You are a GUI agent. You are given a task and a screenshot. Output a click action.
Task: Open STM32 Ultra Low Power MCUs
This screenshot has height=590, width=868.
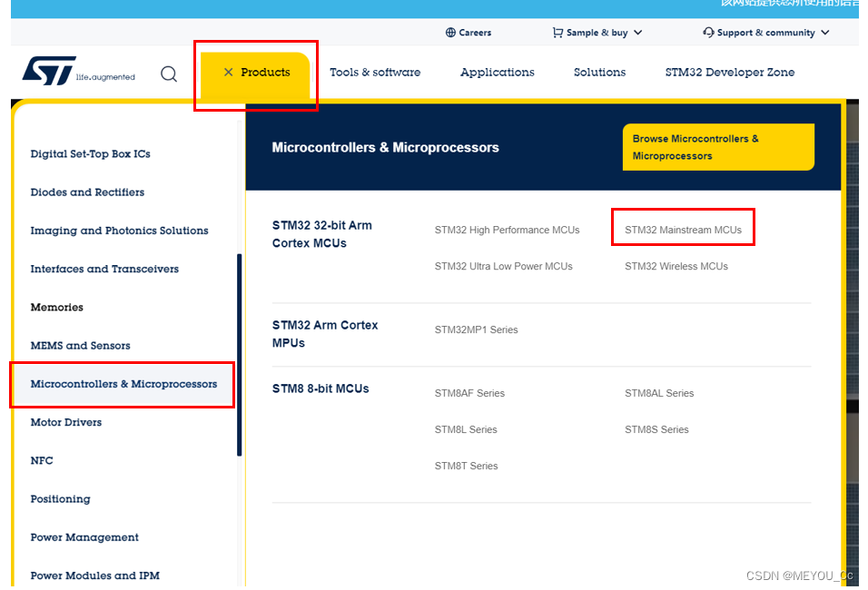[x=503, y=266]
